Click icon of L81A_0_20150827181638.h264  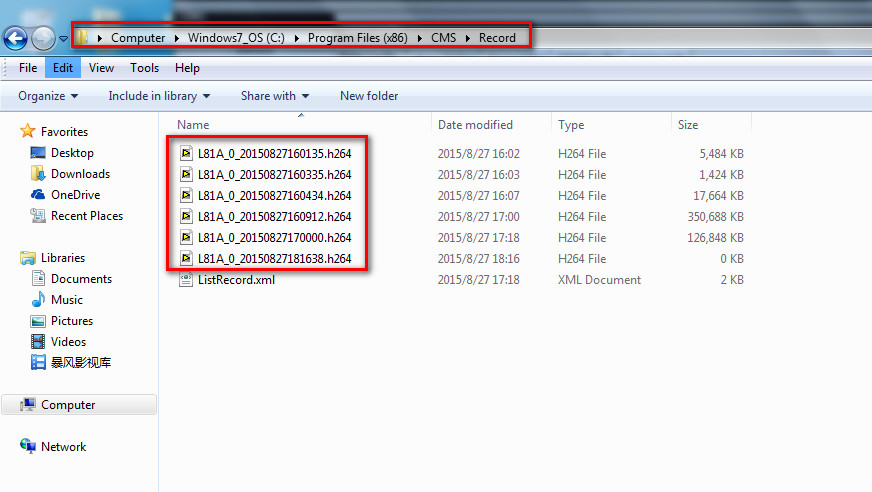186,258
